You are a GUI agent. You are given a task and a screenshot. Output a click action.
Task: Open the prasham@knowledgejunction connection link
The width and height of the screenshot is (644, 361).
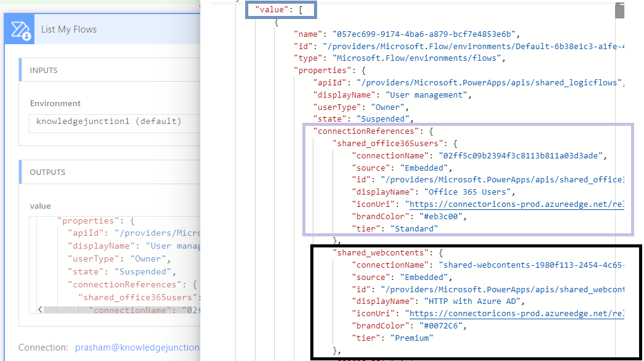tap(137, 347)
